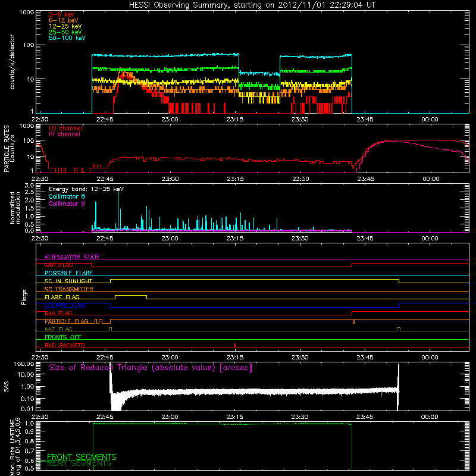Click the SAA_FLAG label
This screenshot has height=476, width=476.
[58, 313]
